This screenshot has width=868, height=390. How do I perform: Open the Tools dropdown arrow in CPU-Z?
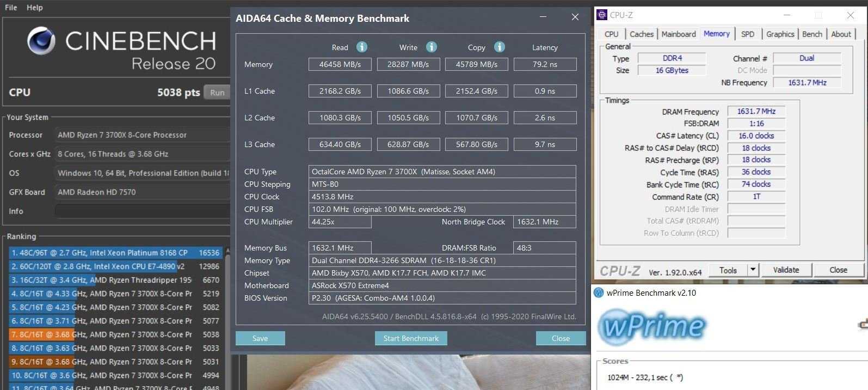coord(753,270)
